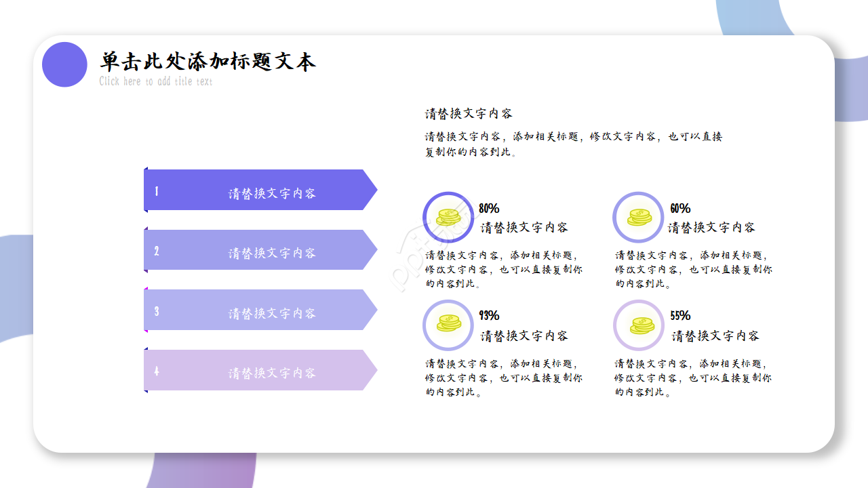The width and height of the screenshot is (868, 488).
Task: Click the 93% figure
Action: pyautogui.click(x=489, y=315)
